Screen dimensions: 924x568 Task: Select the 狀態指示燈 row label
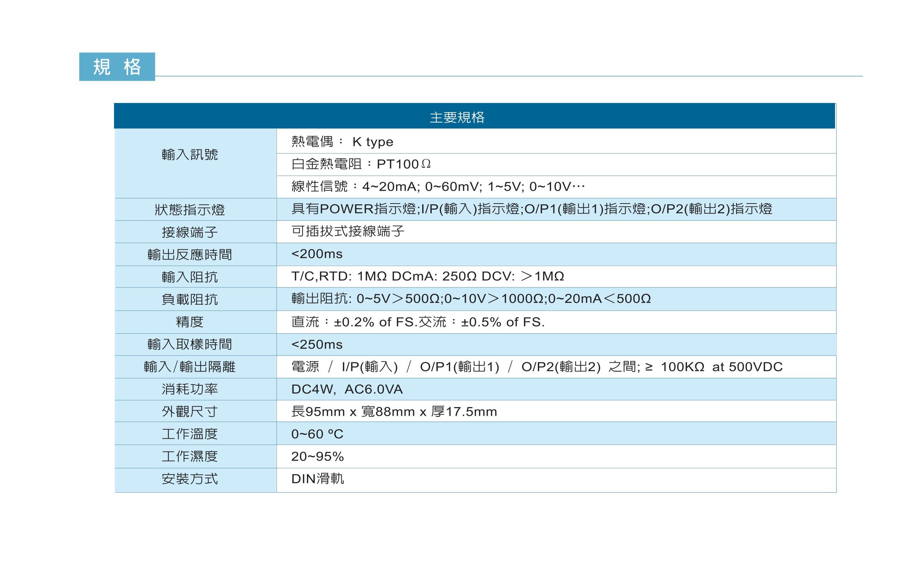[190, 210]
